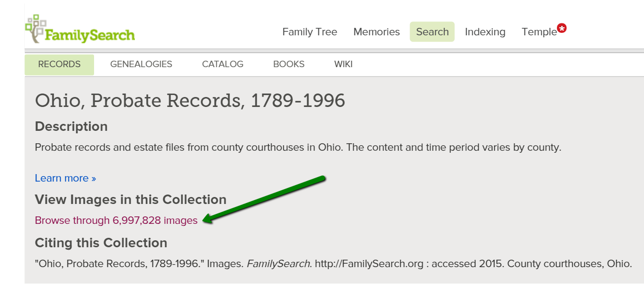Open the Family Tree menu
The width and height of the screenshot is (644, 295).
coord(310,32)
